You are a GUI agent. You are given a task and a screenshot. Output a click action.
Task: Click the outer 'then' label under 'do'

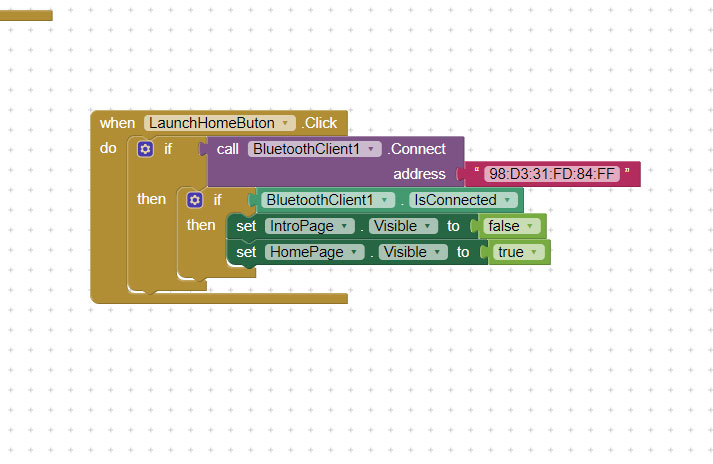pos(151,199)
